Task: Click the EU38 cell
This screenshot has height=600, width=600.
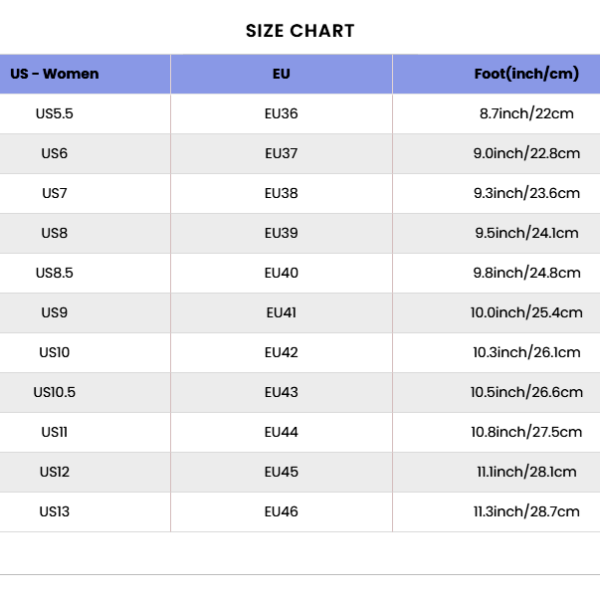Action: [281, 193]
